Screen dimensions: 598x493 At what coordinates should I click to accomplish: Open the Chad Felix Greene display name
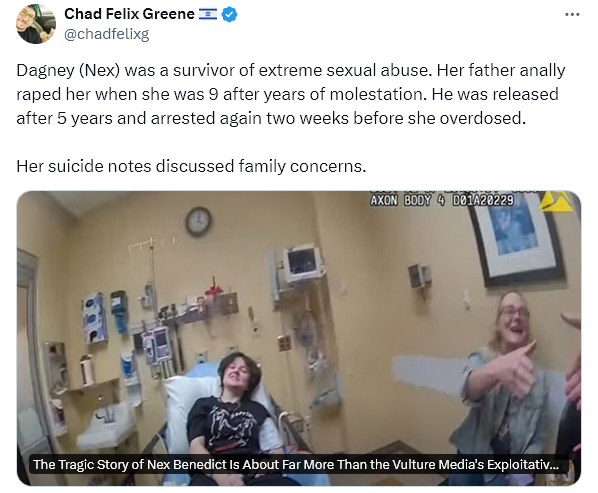point(129,14)
